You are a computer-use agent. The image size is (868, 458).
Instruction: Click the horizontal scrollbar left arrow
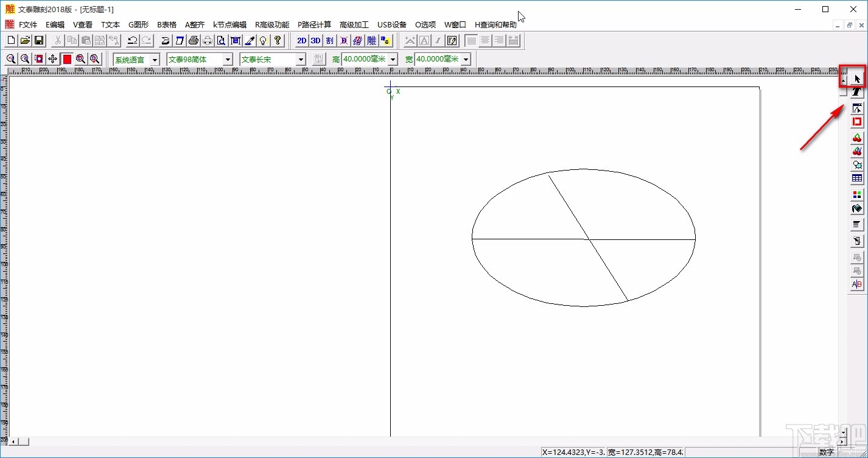click(13, 441)
